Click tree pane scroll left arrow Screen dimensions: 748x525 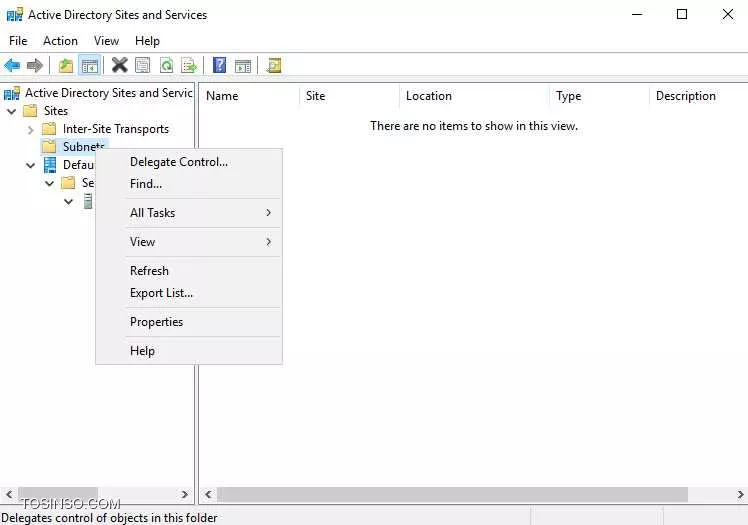click(9, 494)
